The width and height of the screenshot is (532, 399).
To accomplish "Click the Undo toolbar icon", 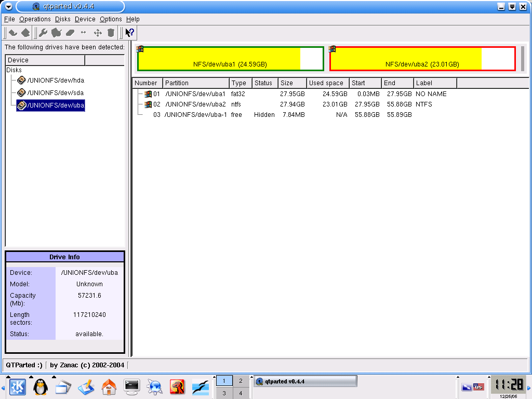I will [13, 33].
